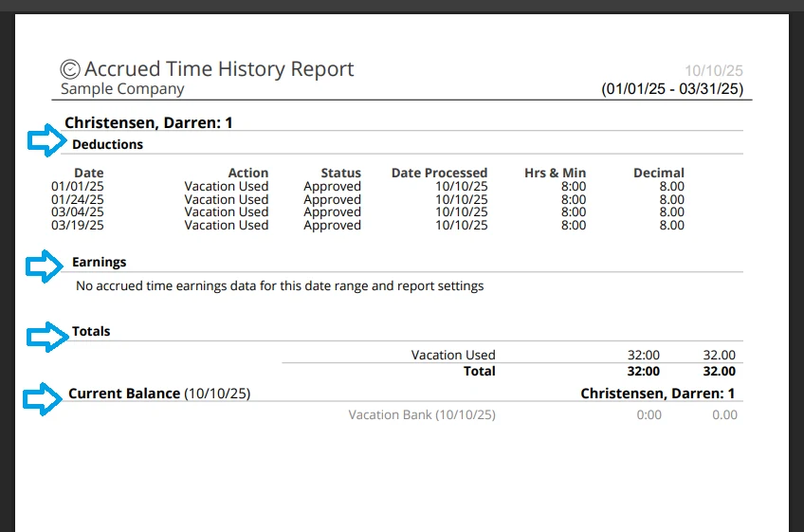Click the Sample Company name
This screenshot has width=804, height=532.
pos(122,89)
